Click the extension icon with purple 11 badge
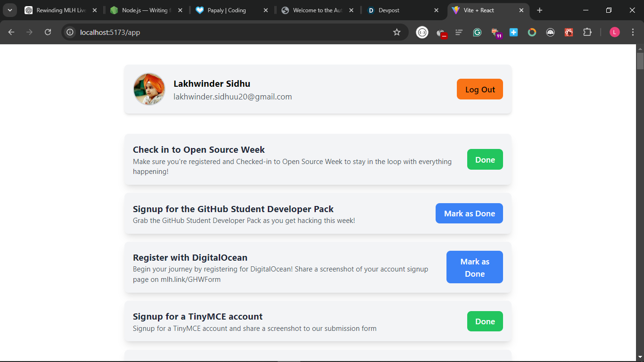 point(496,33)
